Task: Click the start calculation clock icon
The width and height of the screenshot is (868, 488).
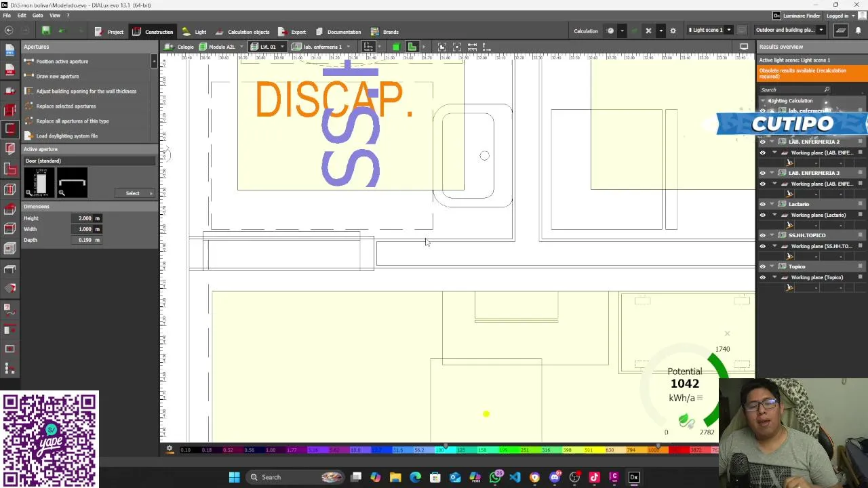Action: [x=610, y=30]
